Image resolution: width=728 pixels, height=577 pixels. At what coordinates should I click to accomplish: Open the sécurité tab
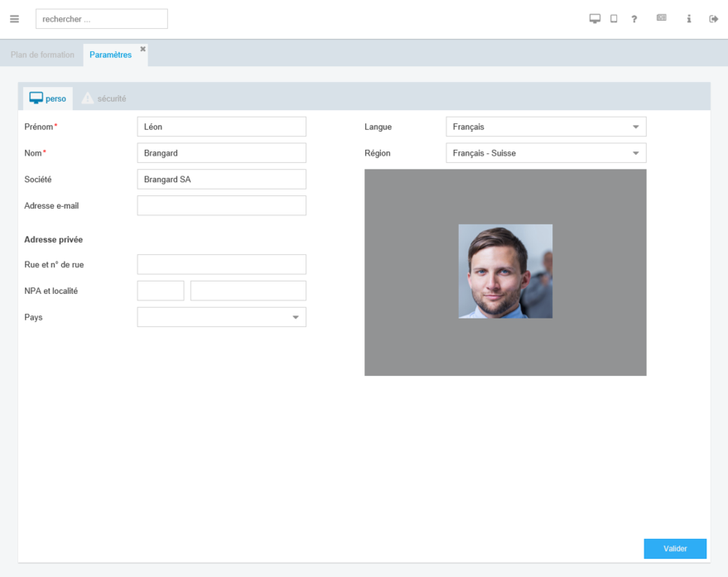pyautogui.click(x=105, y=99)
